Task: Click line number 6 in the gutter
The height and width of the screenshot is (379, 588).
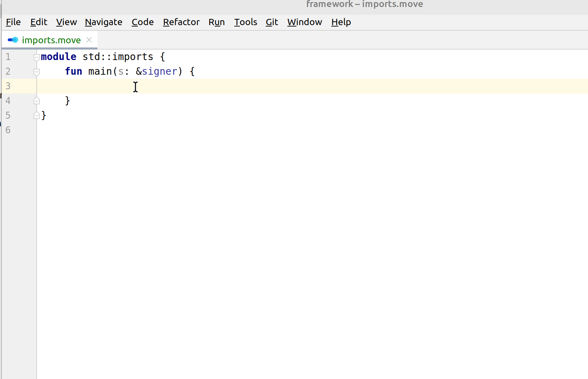Action: (x=8, y=130)
